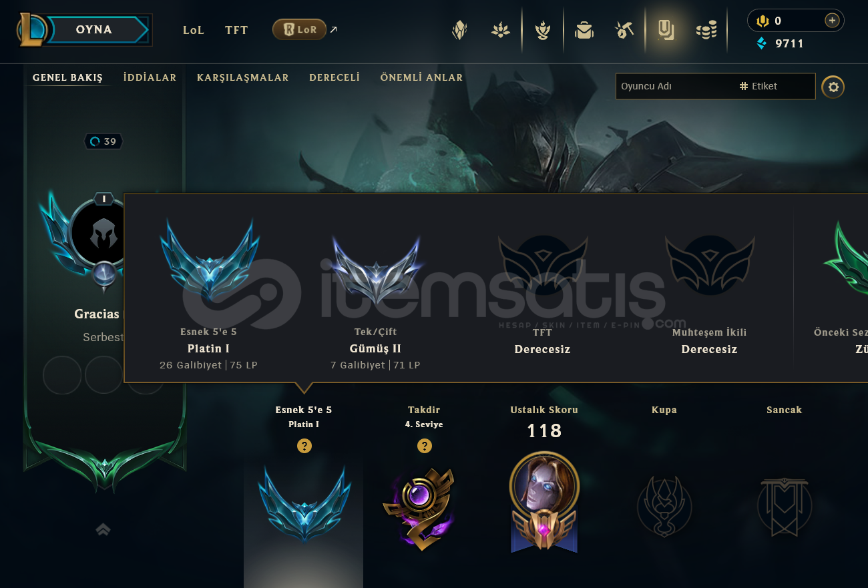Add RP with the plus button
The image size is (868, 588).
point(832,21)
